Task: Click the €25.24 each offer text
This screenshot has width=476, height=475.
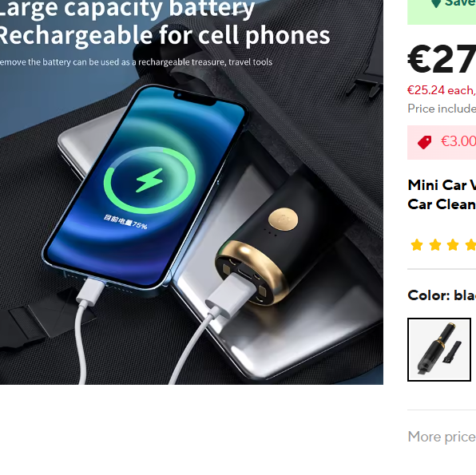Action: 442,90
